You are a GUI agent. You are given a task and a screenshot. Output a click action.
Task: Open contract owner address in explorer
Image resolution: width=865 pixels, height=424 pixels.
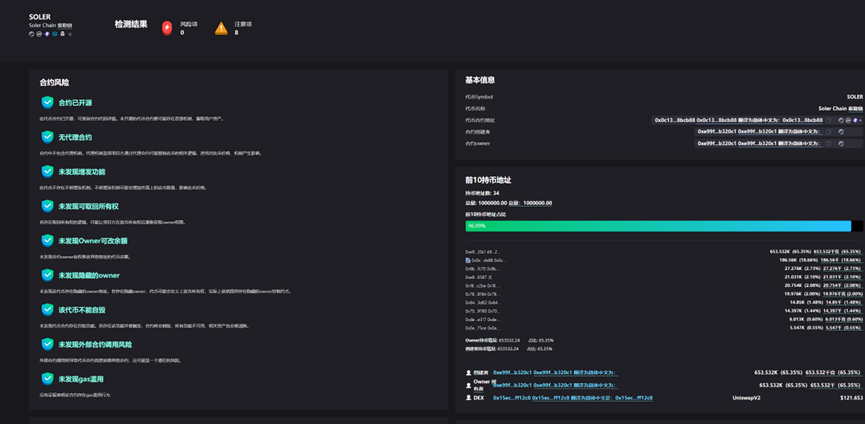click(842, 143)
